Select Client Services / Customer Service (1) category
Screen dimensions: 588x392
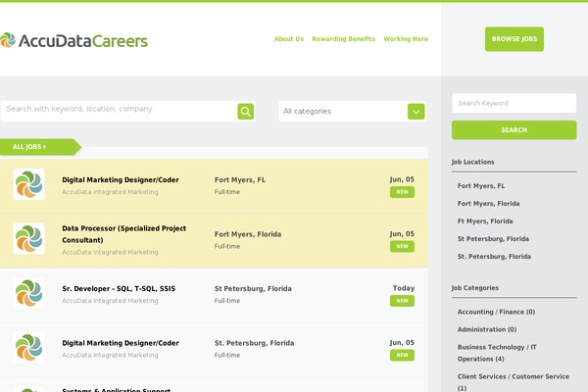tap(514, 382)
